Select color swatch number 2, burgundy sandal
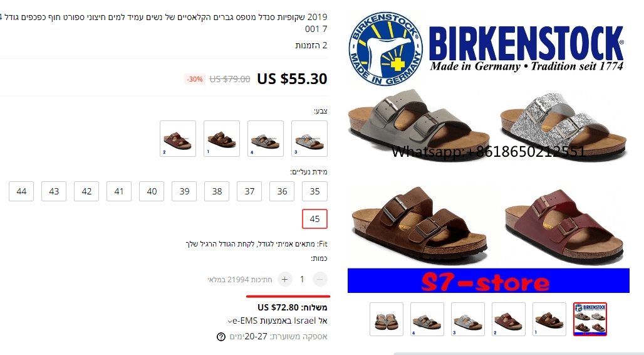The image size is (644, 355). pos(178,139)
